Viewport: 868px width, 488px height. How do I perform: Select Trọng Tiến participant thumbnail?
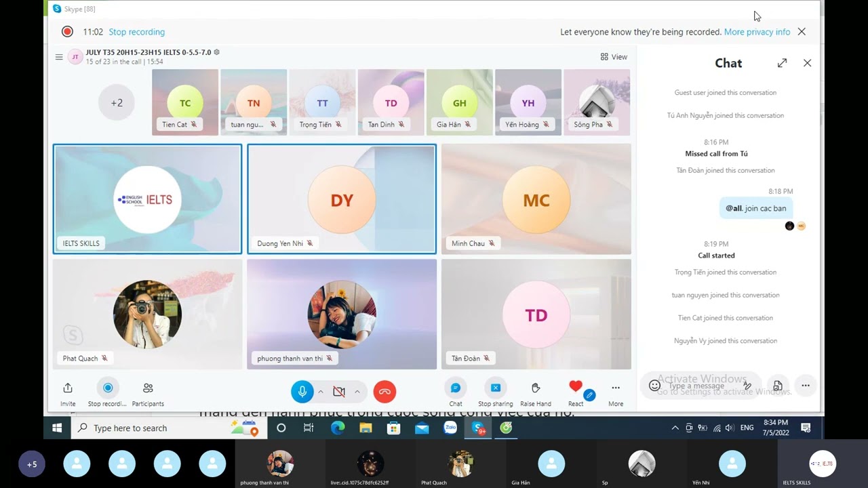(322, 102)
